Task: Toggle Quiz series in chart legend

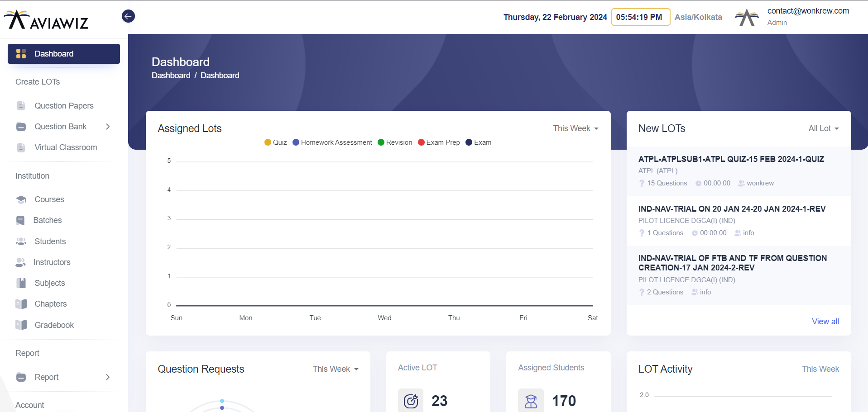Action: coord(275,142)
